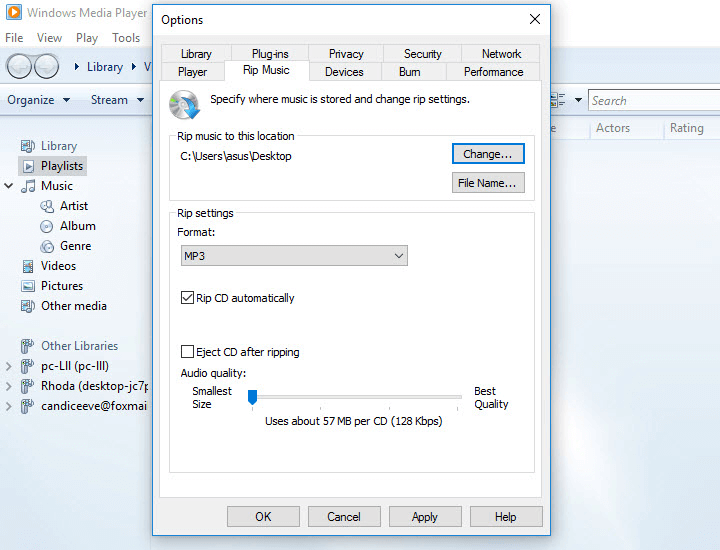Switch to the Devices tab
The height and width of the screenshot is (550, 720).
pos(344,72)
